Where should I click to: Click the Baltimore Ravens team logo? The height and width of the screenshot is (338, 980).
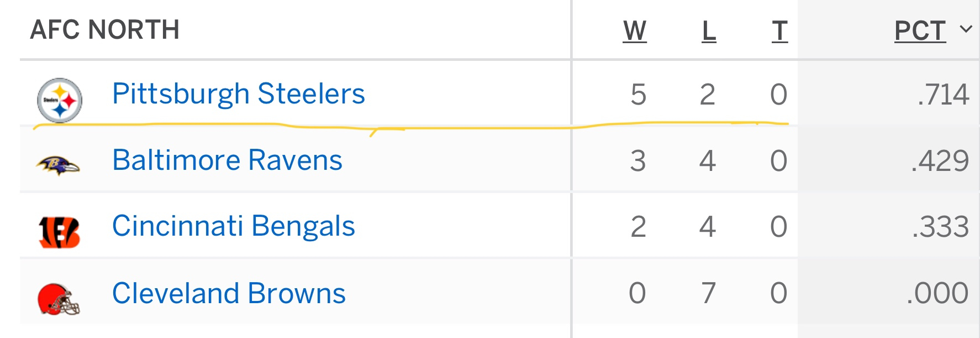tap(58, 165)
